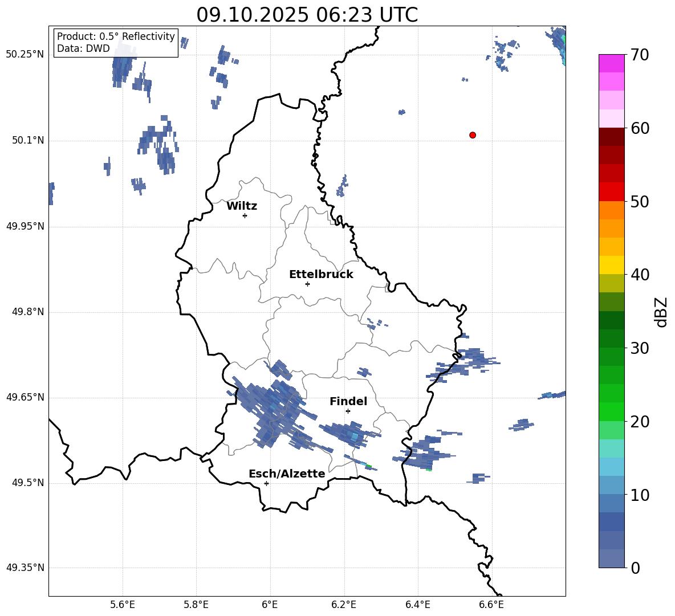Viewport: 675px width, 616px height.
Task: Click the Esch/Alzette city label
Action: click(x=287, y=474)
